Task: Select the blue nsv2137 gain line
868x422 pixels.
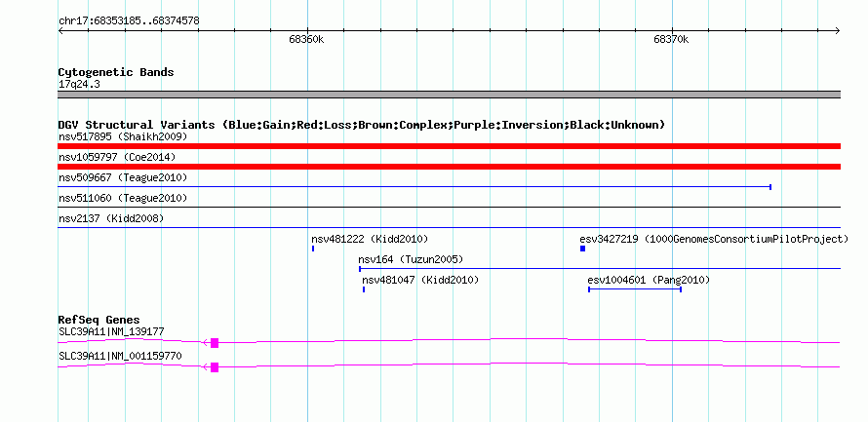Action: [449, 227]
